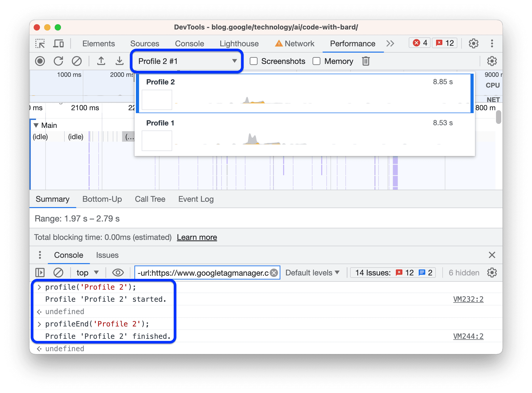The width and height of the screenshot is (532, 393).
Task: Toggle the Screenshots checkbox
Action: coord(253,61)
